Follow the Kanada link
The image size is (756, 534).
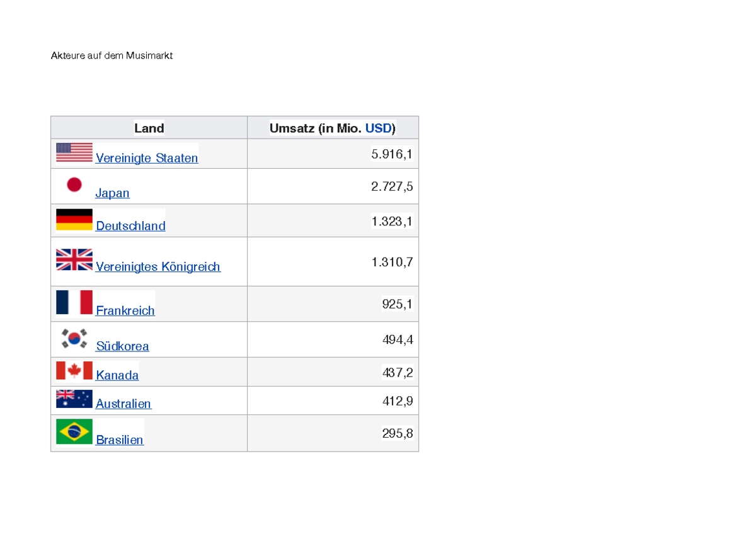[x=117, y=375]
